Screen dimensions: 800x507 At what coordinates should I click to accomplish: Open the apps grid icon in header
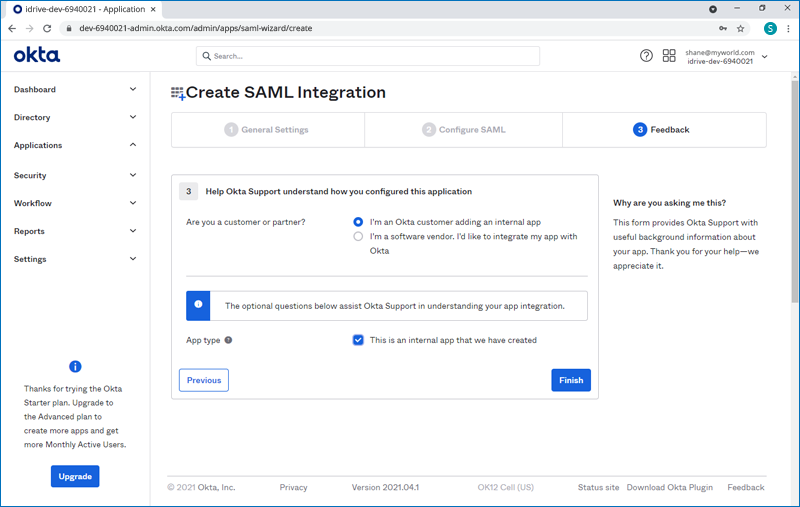669,56
